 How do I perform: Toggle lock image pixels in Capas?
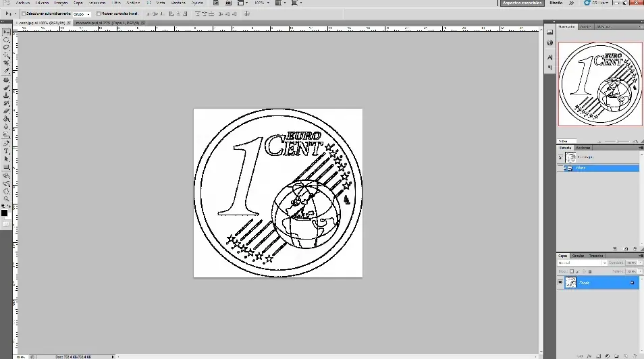(x=578, y=271)
